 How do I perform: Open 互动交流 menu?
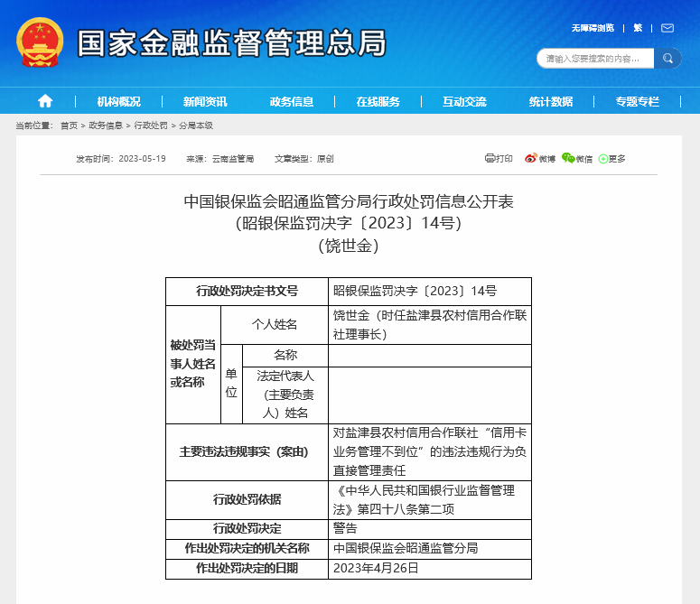[464, 102]
